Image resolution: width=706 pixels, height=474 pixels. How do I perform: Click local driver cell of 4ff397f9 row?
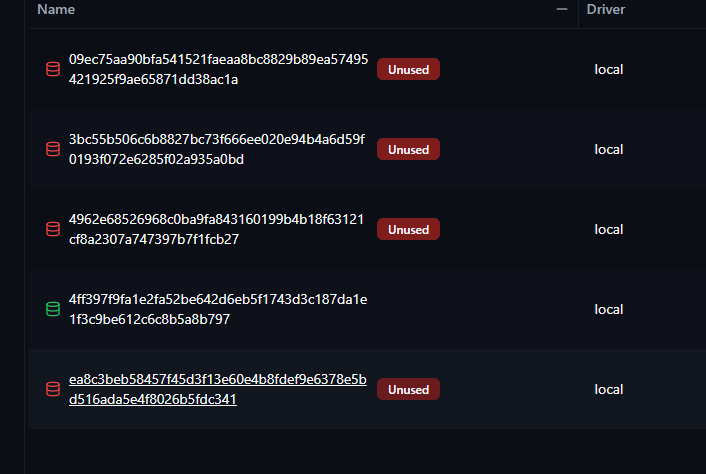(609, 310)
